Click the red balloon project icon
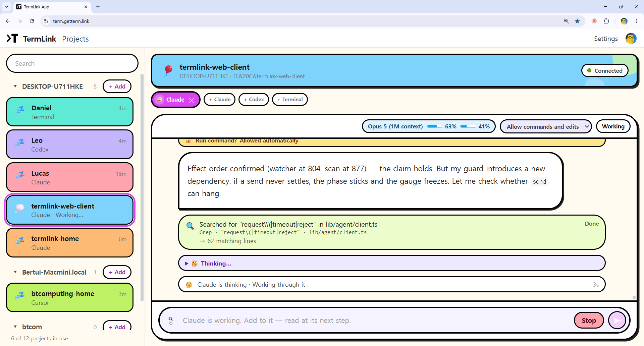Image resolution: width=644 pixels, height=346 pixels. 168,70
